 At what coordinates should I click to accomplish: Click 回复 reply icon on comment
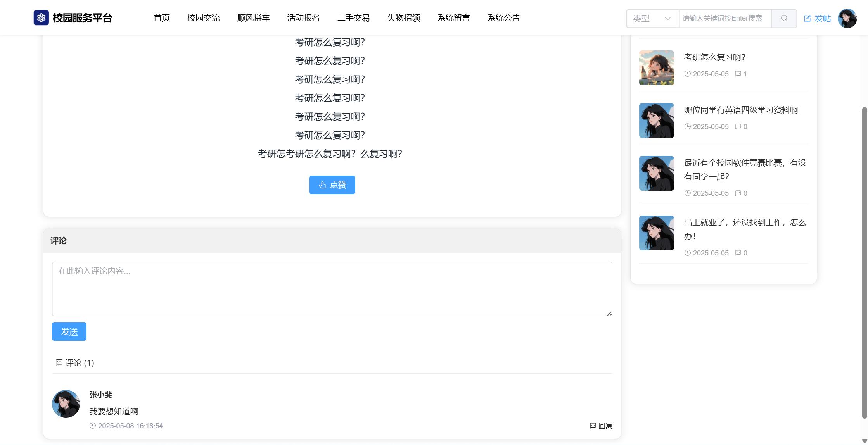click(x=593, y=426)
